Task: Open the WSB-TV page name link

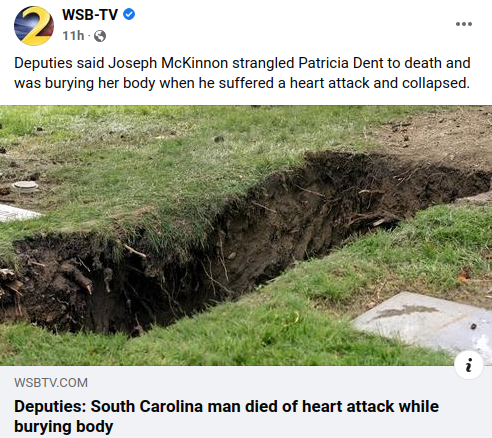Action: 90,15
